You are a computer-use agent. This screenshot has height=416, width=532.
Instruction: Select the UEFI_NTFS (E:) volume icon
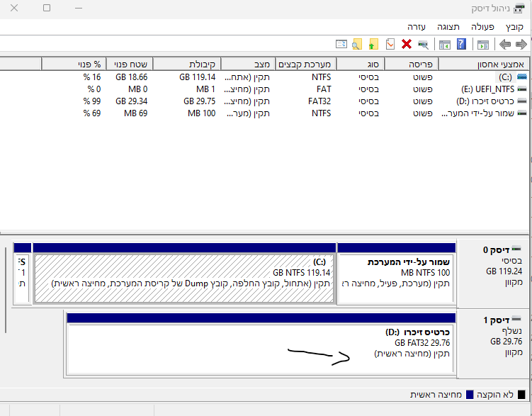[522, 89]
